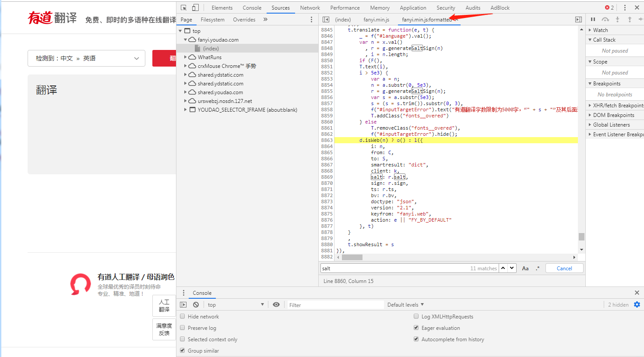Image resolution: width=644 pixels, height=357 pixels.
Task: Enable Hide network checkbox
Action: click(183, 316)
